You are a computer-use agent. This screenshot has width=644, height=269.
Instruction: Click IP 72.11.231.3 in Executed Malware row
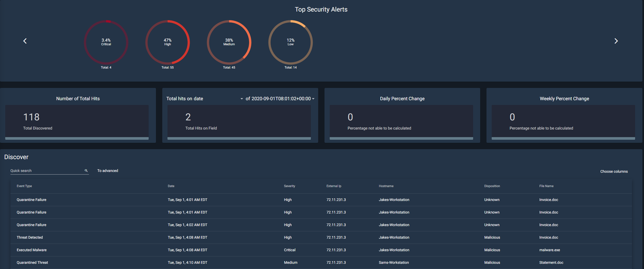(x=336, y=250)
